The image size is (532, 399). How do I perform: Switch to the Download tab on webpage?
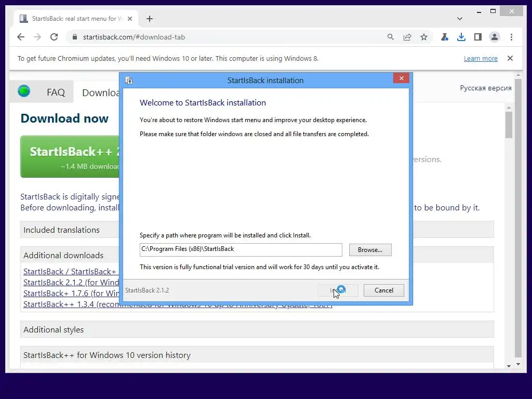pos(101,92)
